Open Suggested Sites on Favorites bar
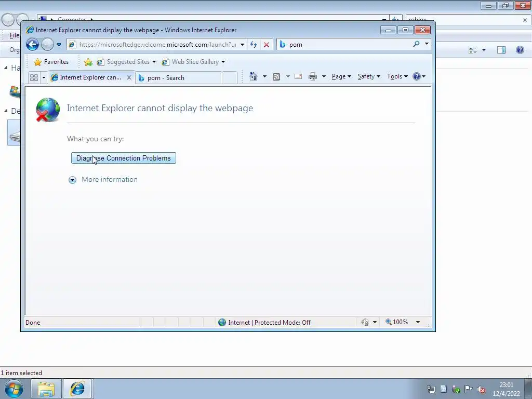The height and width of the screenshot is (399, 532). click(x=126, y=62)
